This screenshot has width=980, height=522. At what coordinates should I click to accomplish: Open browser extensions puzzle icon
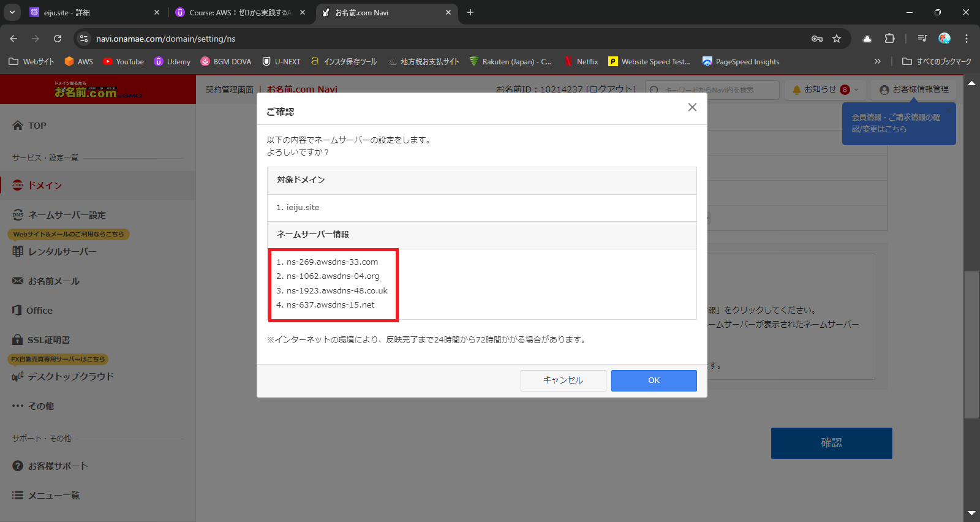click(x=889, y=39)
